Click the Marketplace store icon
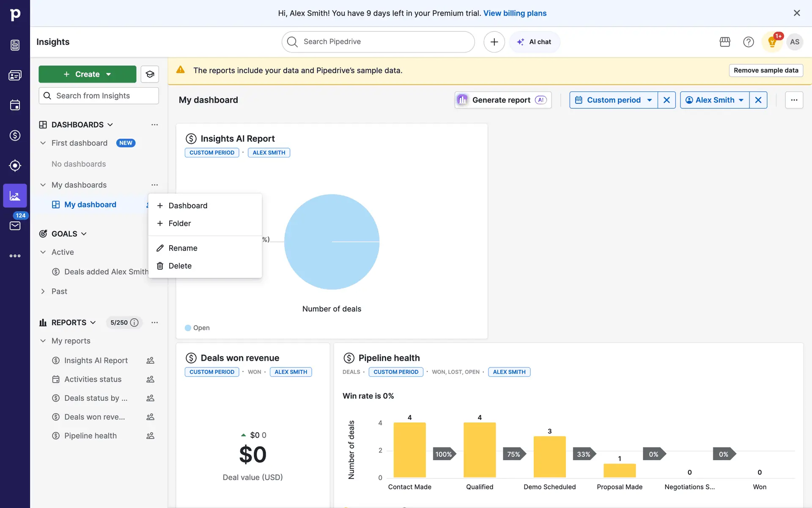Screen dimensions: 812x508 725,42
